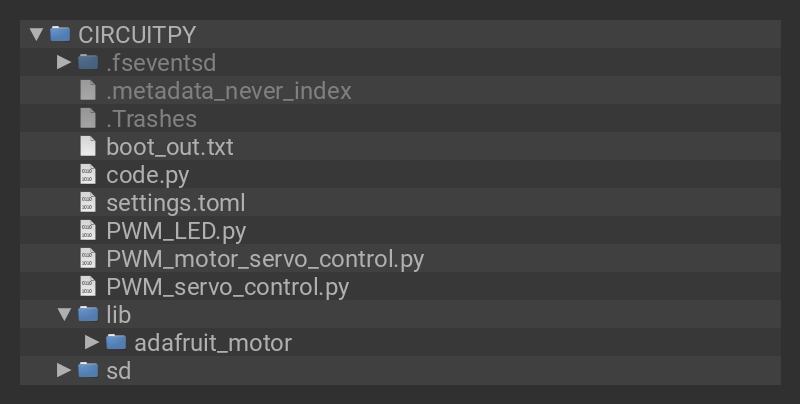Collapse the lib folder
Viewport: 800px width, 404px height.
(x=64, y=314)
